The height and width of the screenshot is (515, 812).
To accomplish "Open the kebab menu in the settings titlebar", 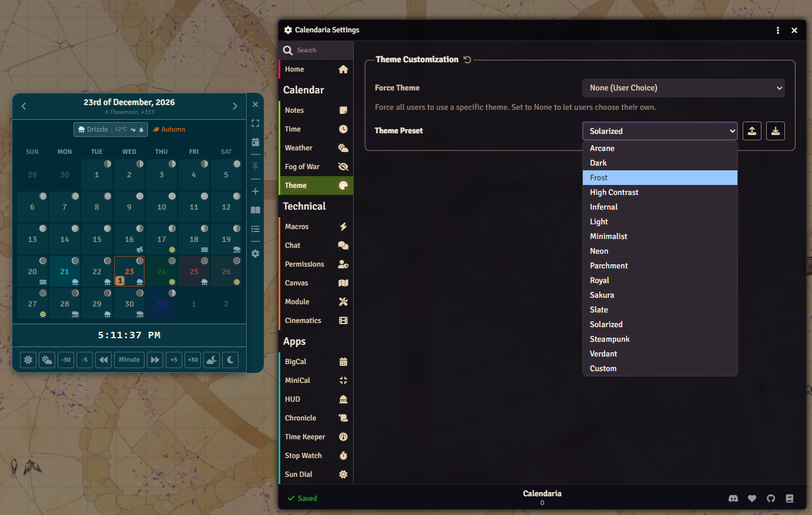I will click(x=778, y=30).
